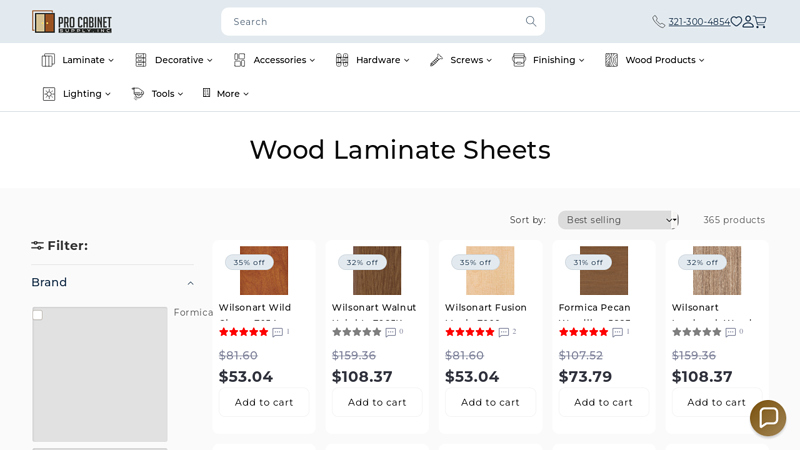Call 321-300-4854 phone link

699,21
